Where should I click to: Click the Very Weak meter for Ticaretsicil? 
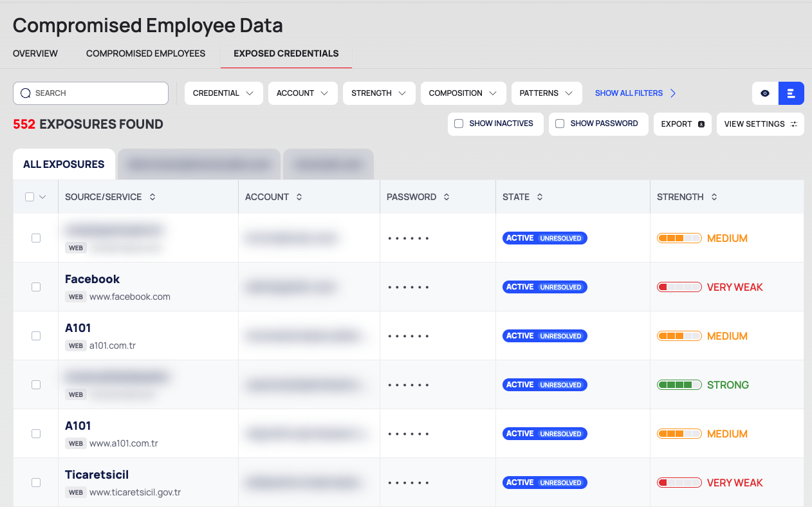click(x=679, y=483)
